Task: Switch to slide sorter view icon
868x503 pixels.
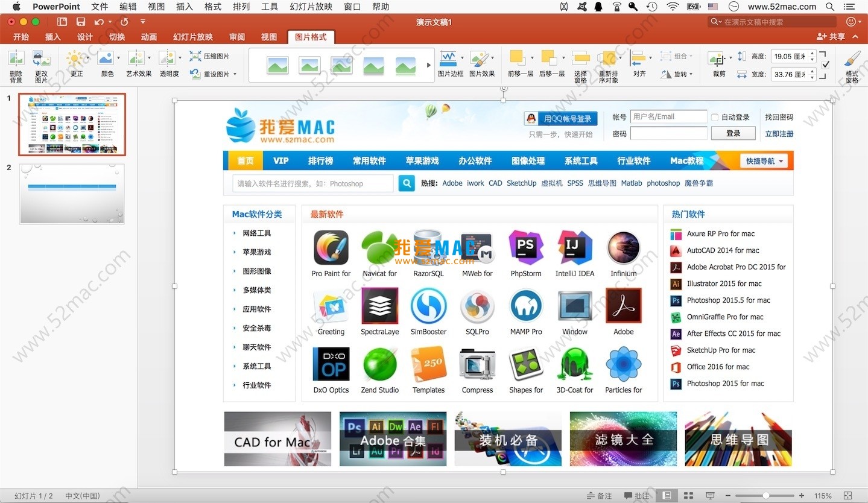Action: 688,496
